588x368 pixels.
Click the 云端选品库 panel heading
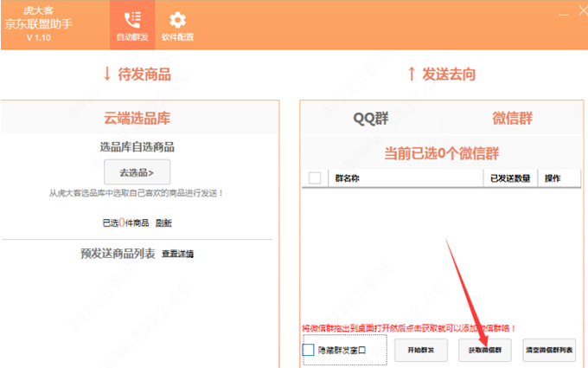click(x=137, y=119)
